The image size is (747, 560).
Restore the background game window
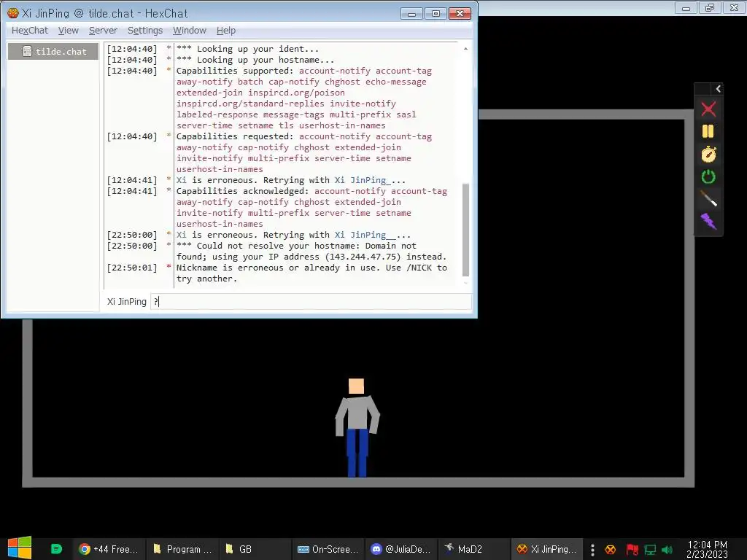[x=710, y=7]
